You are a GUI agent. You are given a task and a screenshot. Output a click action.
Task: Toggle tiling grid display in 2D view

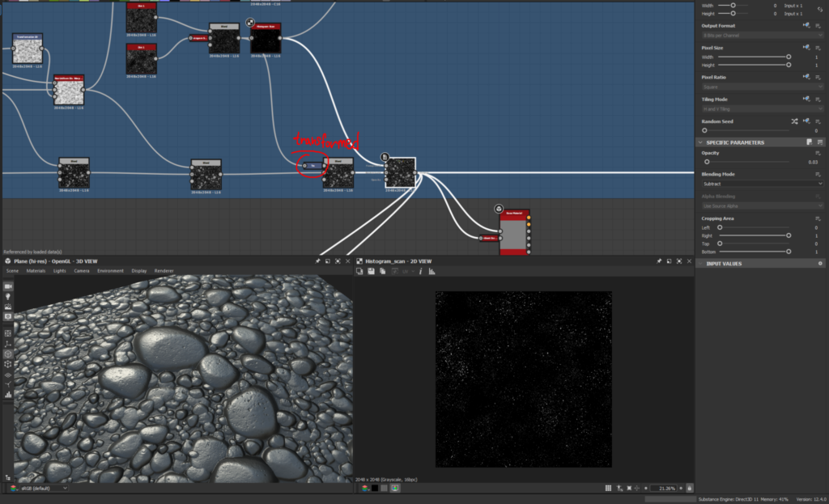(609, 488)
